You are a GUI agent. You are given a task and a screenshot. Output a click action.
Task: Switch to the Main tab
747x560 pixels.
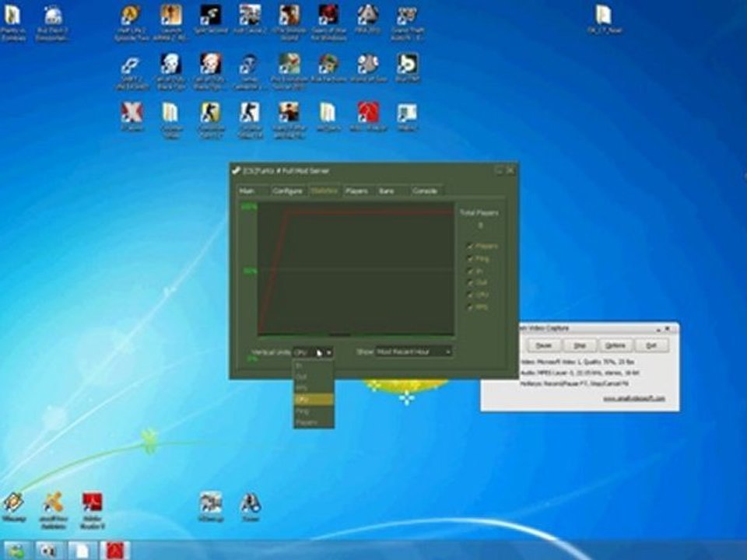(x=251, y=191)
